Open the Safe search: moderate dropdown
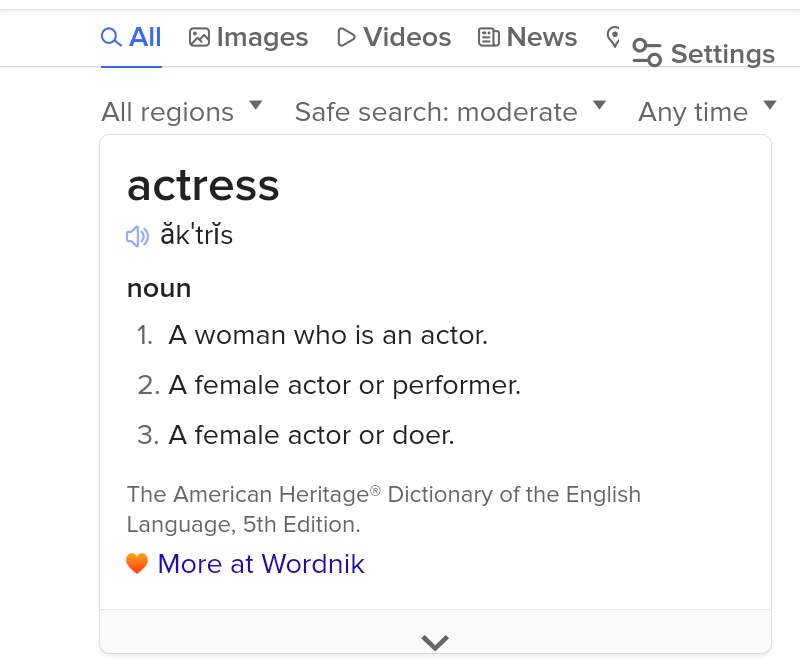The image size is (800, 668). (x=450, y=112)
